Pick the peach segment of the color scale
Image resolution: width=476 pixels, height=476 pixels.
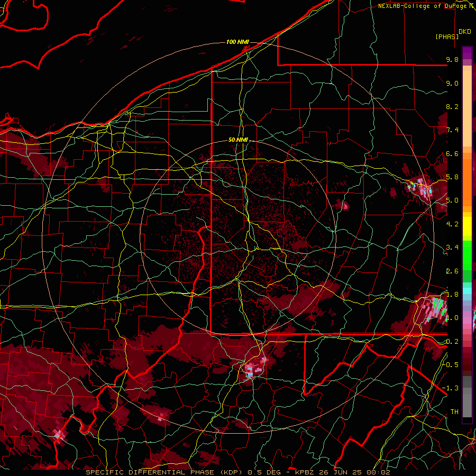(467, 109)
